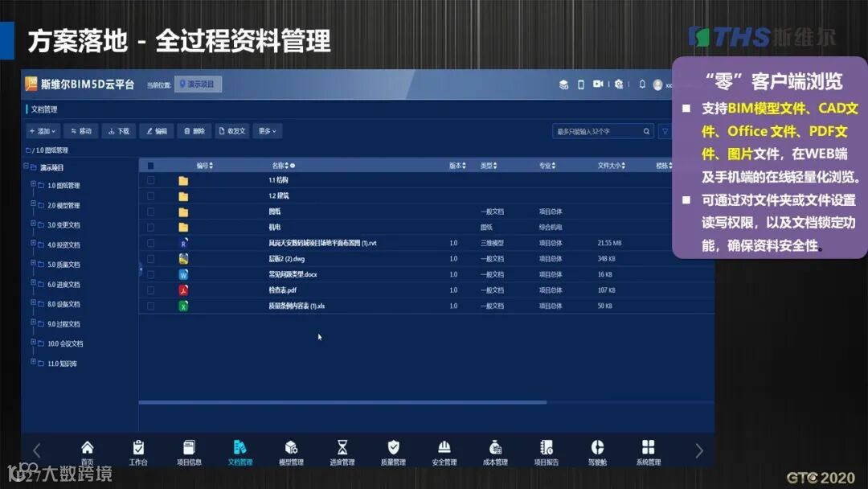Collapse the left tree panel with splitter arrow
Image resolution: width=868 pixels, height=489 pixels.
141,269
